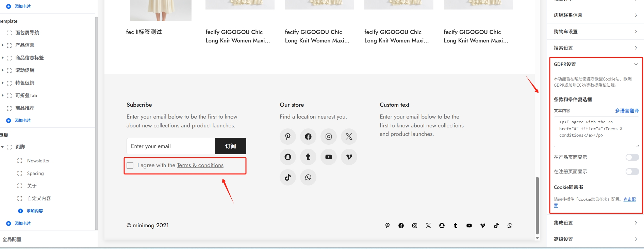Click the WhatsApp icon under Our store
This screenshot has width=644, height=249.
[x=308, y=177]
